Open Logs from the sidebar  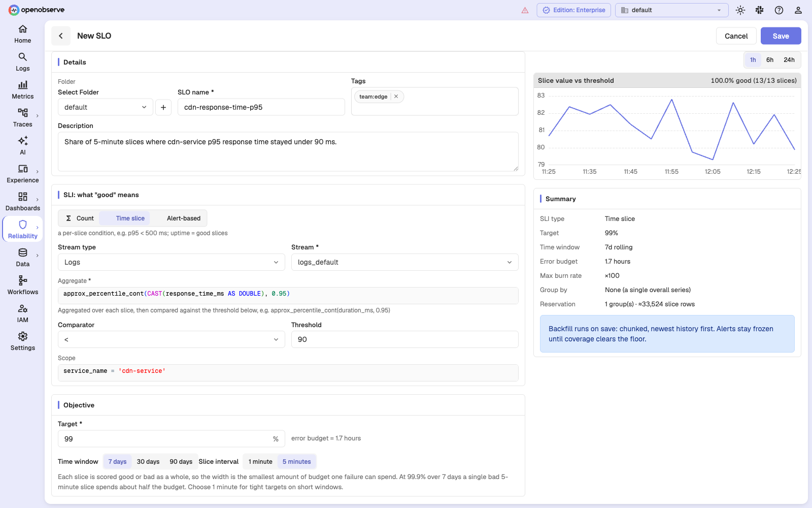point(22,62)
